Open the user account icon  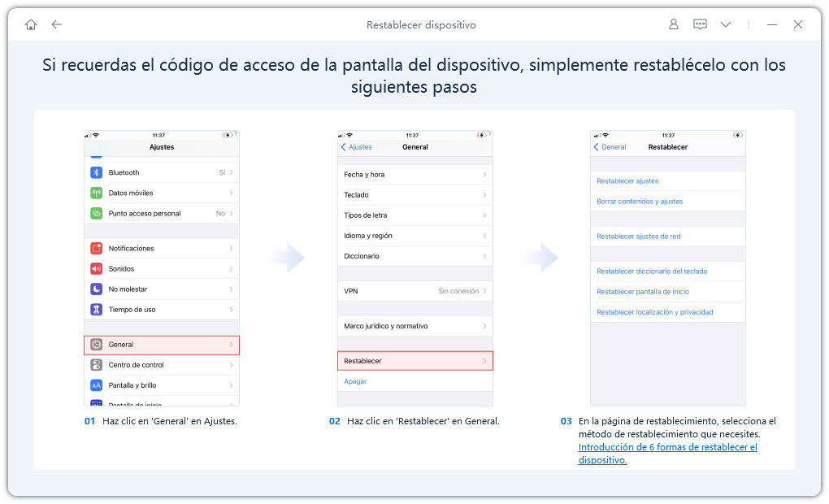pyautogui.click(x=674, y=24)
